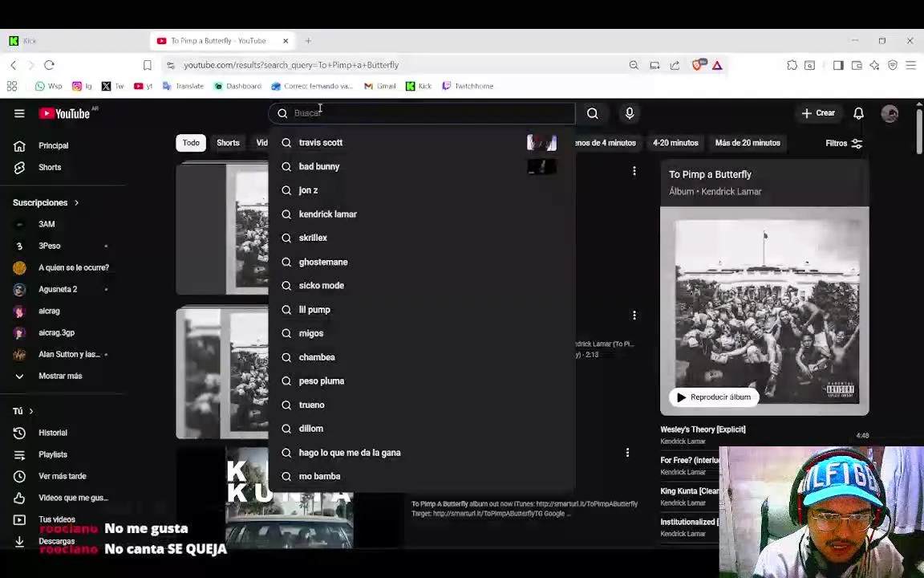Open options menu of second video result
The image size is (924, 578).
point(634,315)
